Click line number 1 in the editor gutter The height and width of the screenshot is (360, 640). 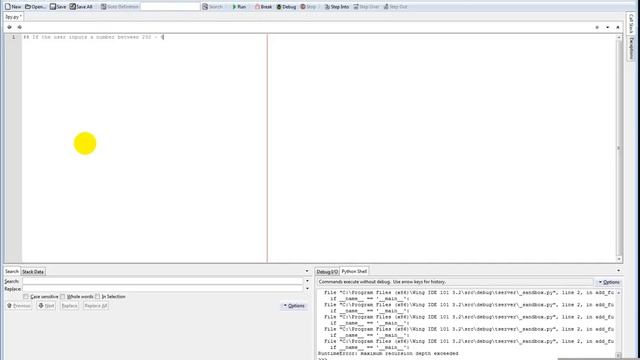coord(13,37)
